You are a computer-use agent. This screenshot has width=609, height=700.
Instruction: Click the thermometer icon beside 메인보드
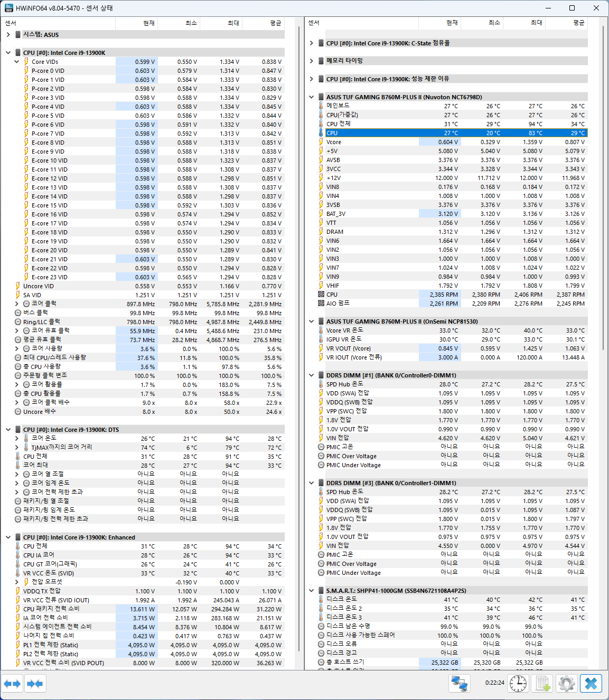click(x=321, y=106)
